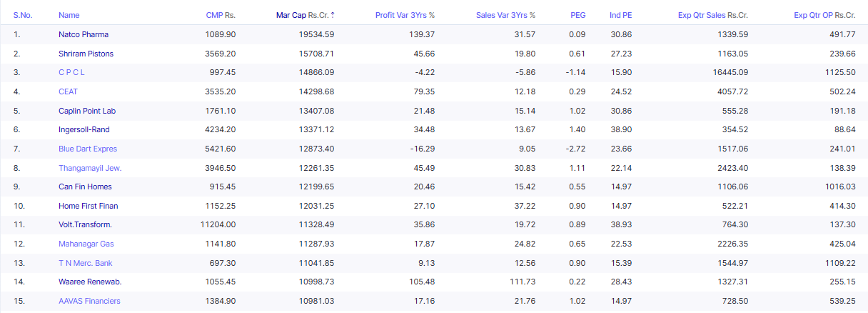The height and width of the screenshot is (313, 868).
Task: Open Thangamayil Jew. stock page
Action: coord(90,168)
